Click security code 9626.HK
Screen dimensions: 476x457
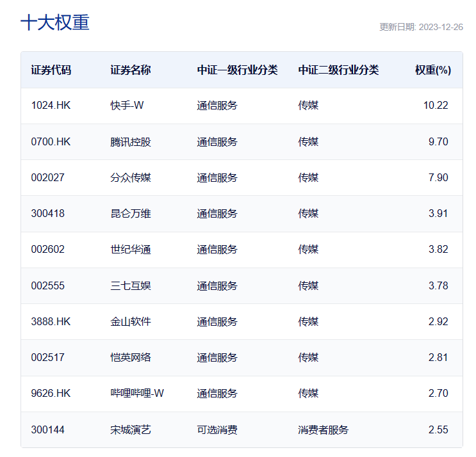click(51, 394)
